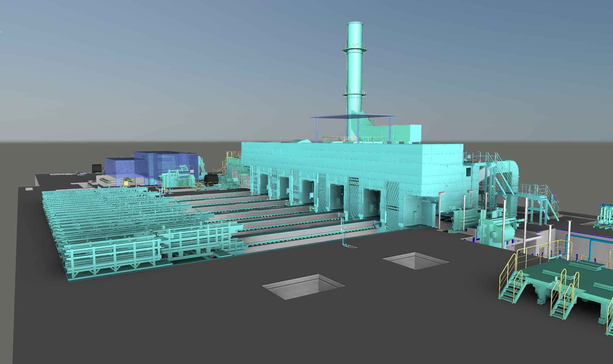Click the black coil near the furnace entrance
613x364 pixels.
(x=211, y=179)
